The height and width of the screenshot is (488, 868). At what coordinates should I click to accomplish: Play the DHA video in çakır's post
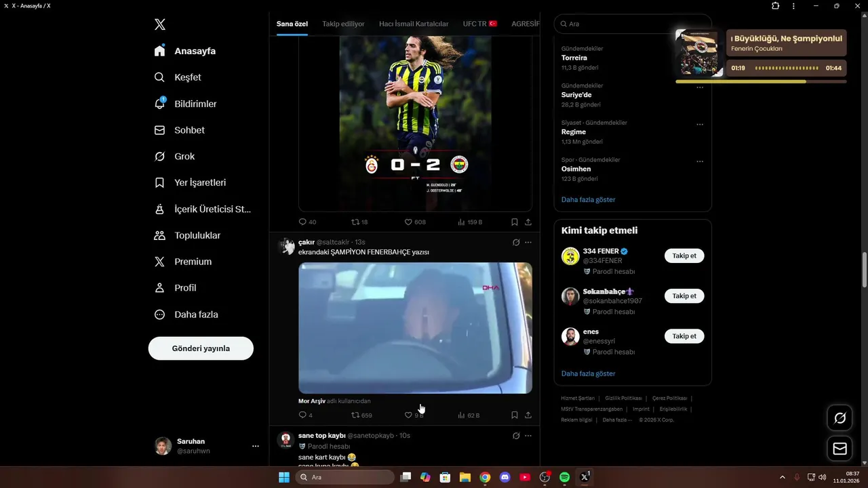tap(415, 328)
